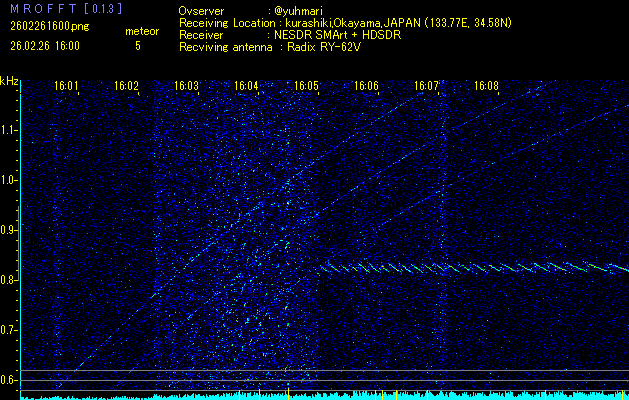Select the 16:05 time label

(x=307, y=87)
